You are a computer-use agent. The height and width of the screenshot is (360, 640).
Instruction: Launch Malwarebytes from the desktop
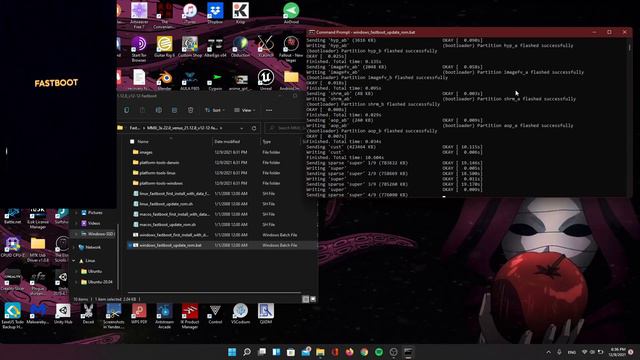[38, 313]
